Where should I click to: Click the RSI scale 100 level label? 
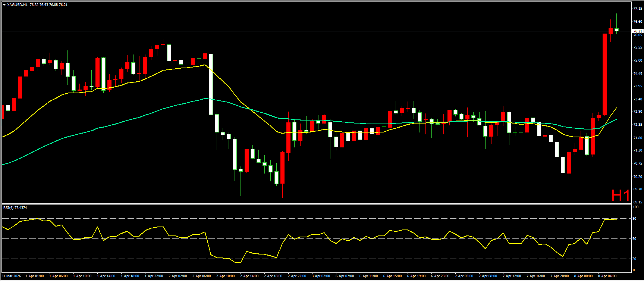point(635,207)
